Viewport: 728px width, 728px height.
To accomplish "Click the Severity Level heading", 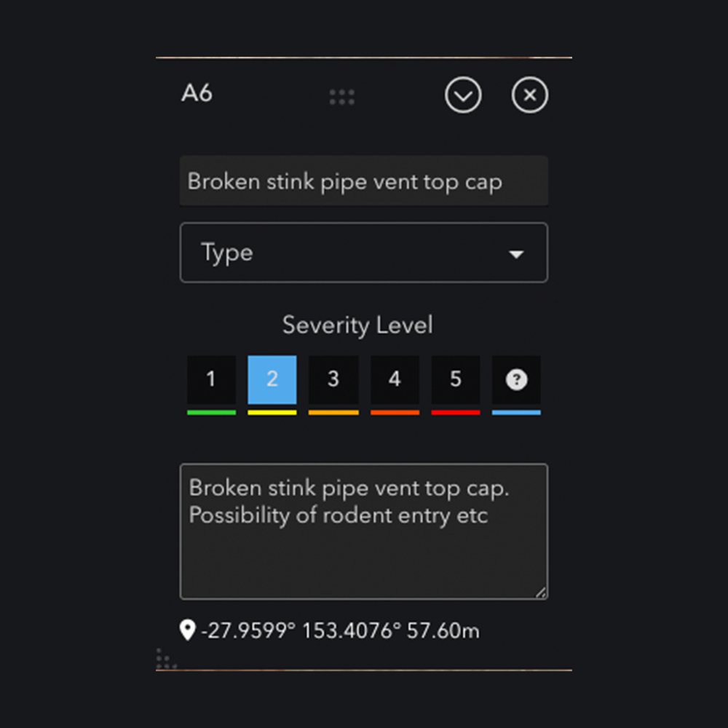I will point(357,325).
